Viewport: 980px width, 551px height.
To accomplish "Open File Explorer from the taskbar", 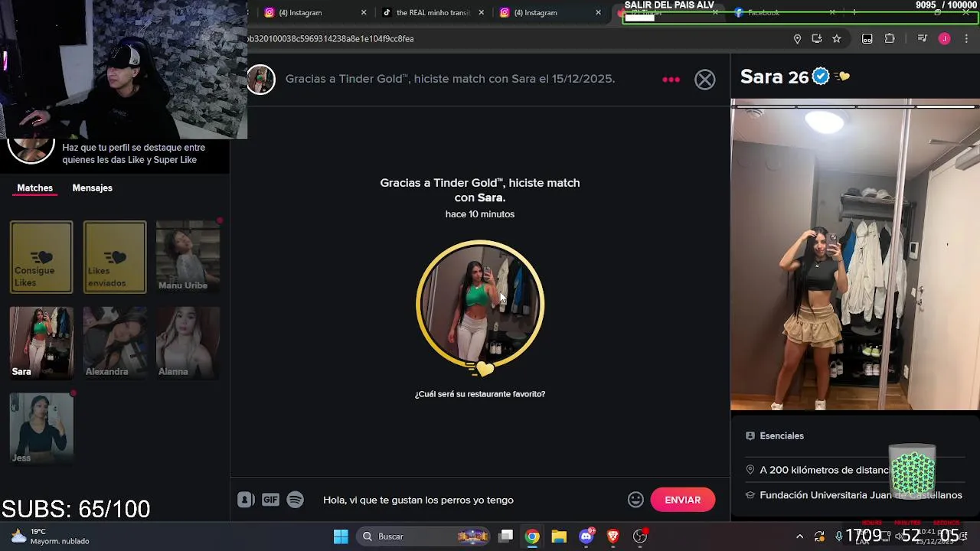I will tap(559, 536).
